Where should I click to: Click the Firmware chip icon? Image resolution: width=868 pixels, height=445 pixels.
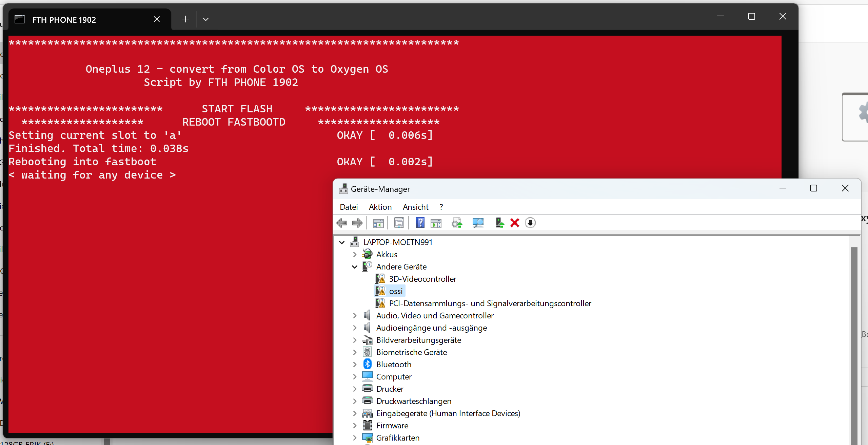(x=368, y=425)
